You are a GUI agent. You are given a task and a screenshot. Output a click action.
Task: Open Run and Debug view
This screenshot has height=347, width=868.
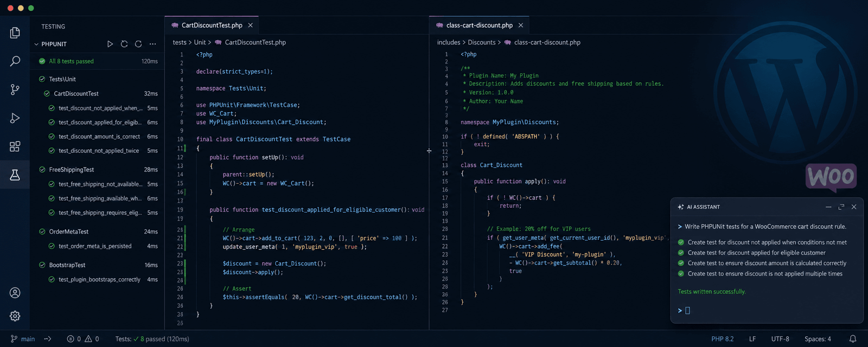pos(15,118)
